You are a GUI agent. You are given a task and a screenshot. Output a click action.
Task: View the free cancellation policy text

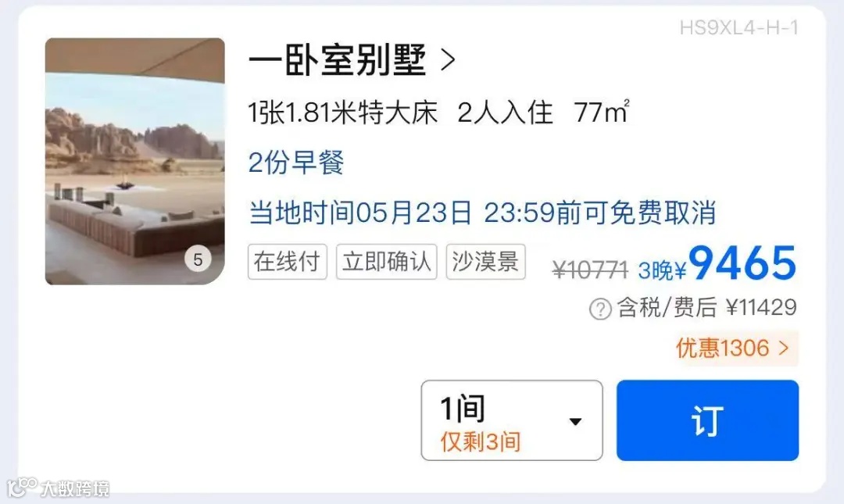click(x=481, y=213)
